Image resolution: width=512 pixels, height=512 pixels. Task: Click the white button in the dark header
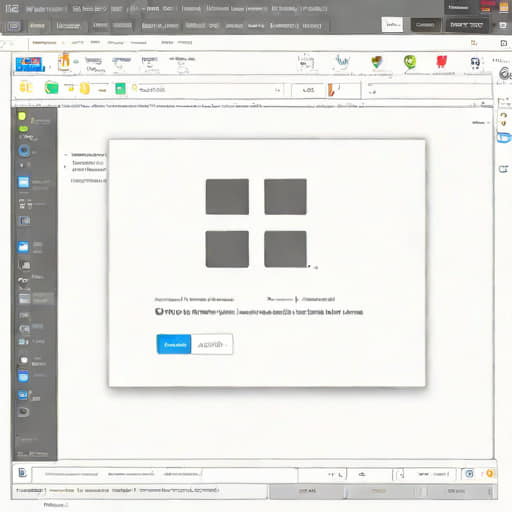tap(392, 25)
